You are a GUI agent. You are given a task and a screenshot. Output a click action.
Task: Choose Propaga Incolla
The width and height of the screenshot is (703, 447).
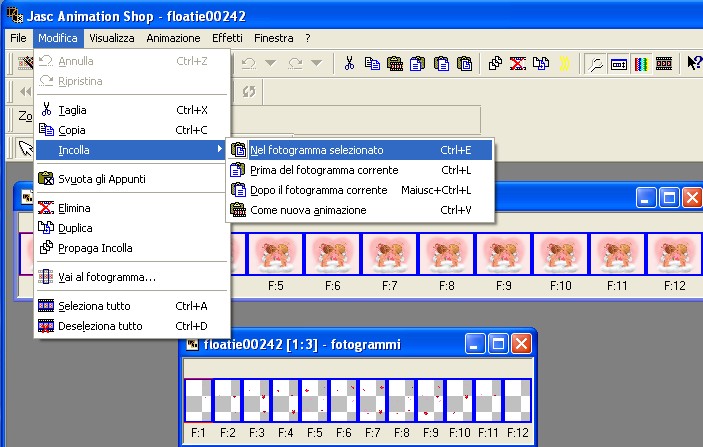(x=132, y=248)
